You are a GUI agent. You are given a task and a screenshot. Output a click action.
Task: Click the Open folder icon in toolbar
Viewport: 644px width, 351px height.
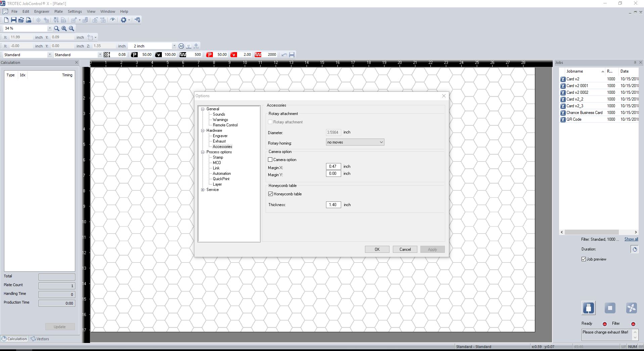click(21, 20)
